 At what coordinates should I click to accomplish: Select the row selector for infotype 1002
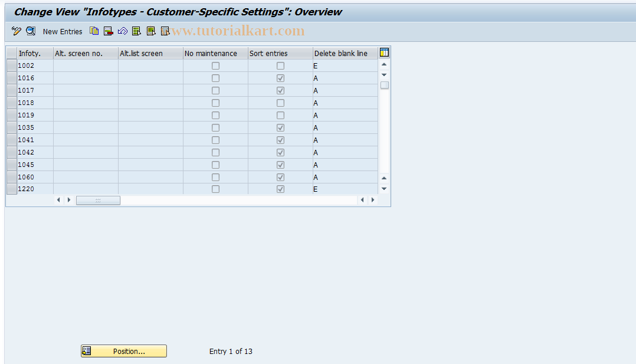point(11,65)
